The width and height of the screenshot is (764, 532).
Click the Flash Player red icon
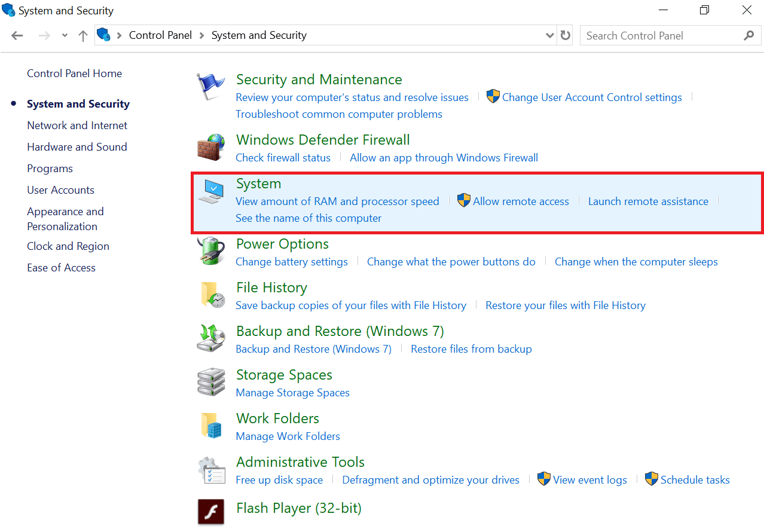(x=210, y=512)
